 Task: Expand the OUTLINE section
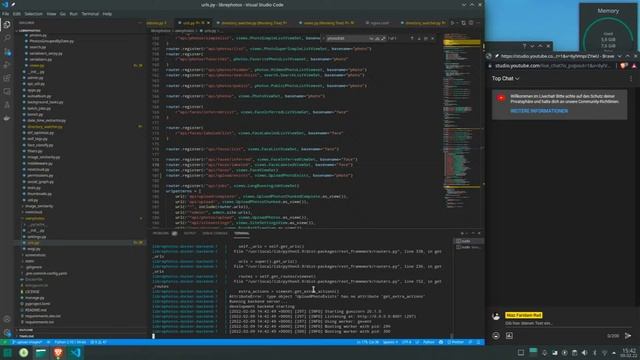click(25, 330)
